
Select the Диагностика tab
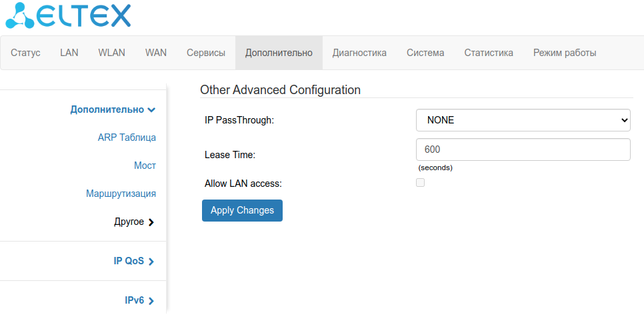359,53
